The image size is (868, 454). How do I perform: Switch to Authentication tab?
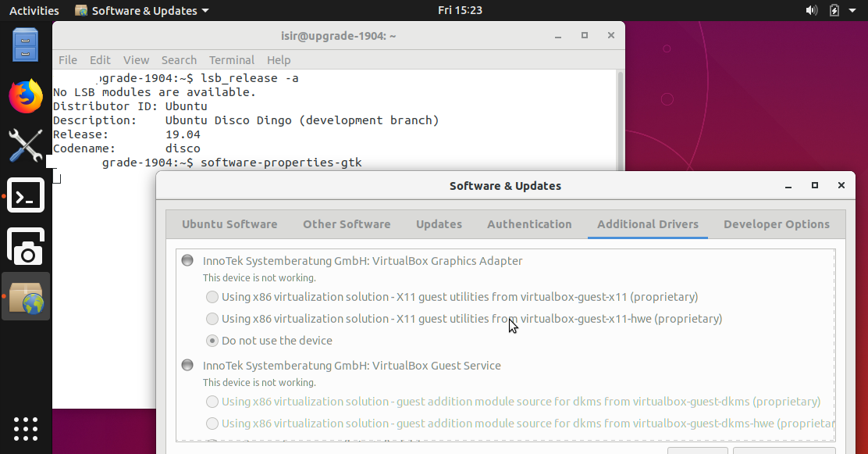(x=529, y=224)
